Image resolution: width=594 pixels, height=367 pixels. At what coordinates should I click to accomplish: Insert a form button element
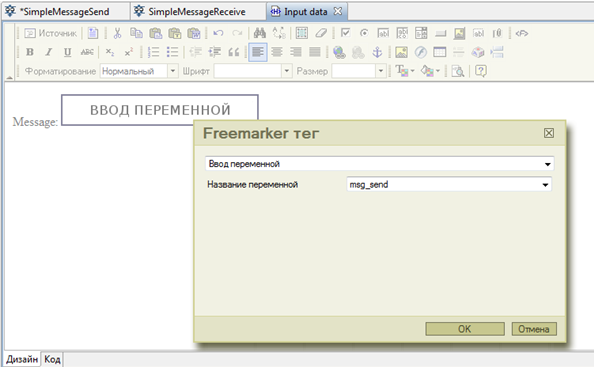click(440, 34)
